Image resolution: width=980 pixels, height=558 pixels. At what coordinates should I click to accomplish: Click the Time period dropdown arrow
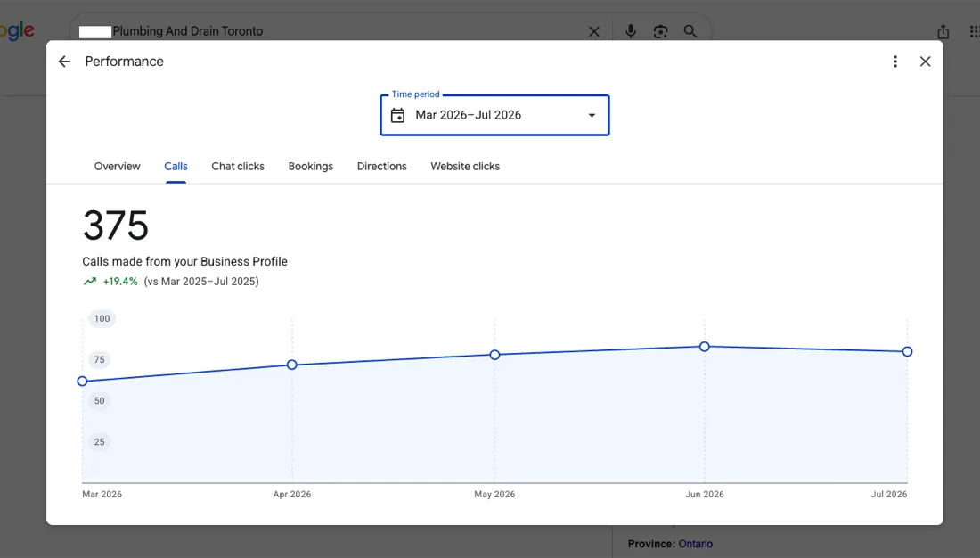592,115
